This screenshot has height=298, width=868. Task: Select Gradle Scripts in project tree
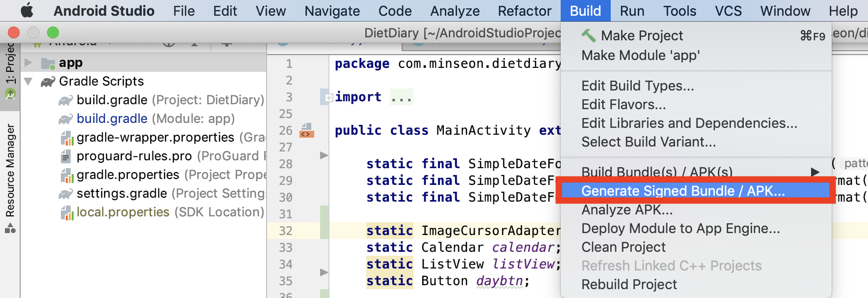(102, 81)
